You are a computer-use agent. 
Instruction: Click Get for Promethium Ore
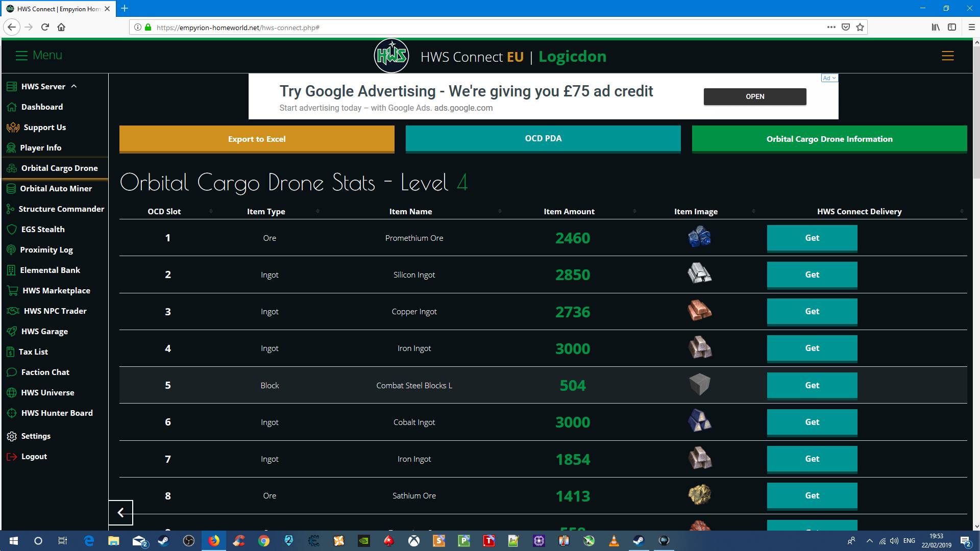point(812,238)
